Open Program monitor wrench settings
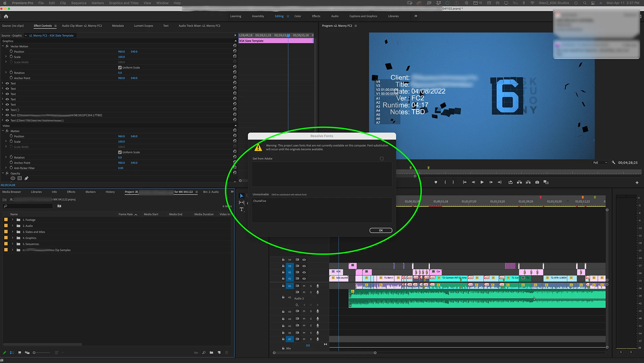 pyautogui.click(x=613, y=163)
